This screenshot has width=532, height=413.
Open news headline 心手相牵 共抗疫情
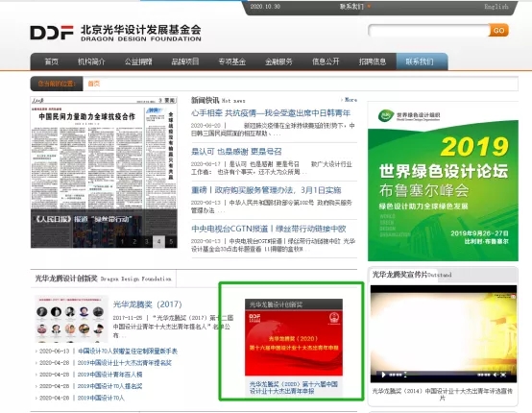(x=271, y=113)
